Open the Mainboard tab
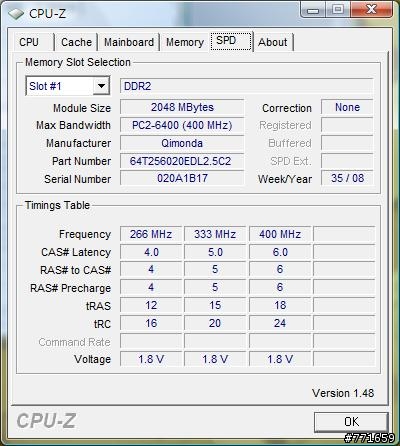This screenshot has width=400, height=446. (129, 42)
